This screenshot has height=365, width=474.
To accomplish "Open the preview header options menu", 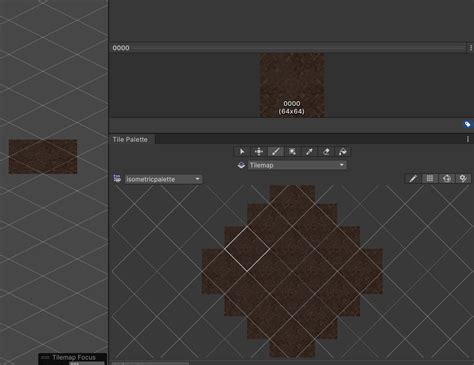I will click(x=471, y=48).
